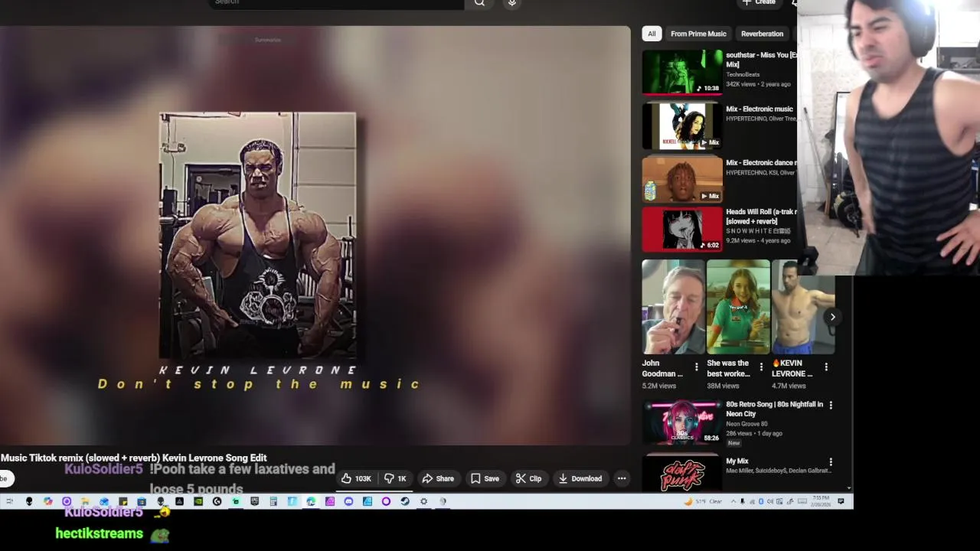Select the Reverberation filter chip
This screenshot has height=551, width=980.
(x=762, y=34)
